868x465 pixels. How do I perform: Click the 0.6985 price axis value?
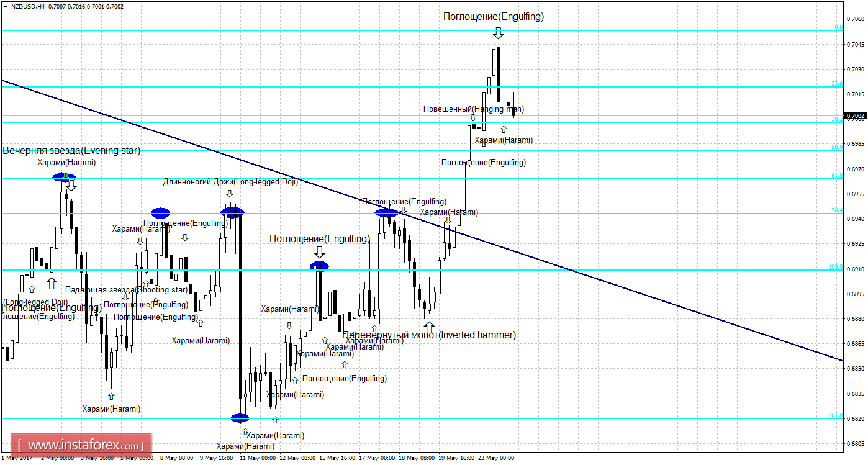pos(856,144)
